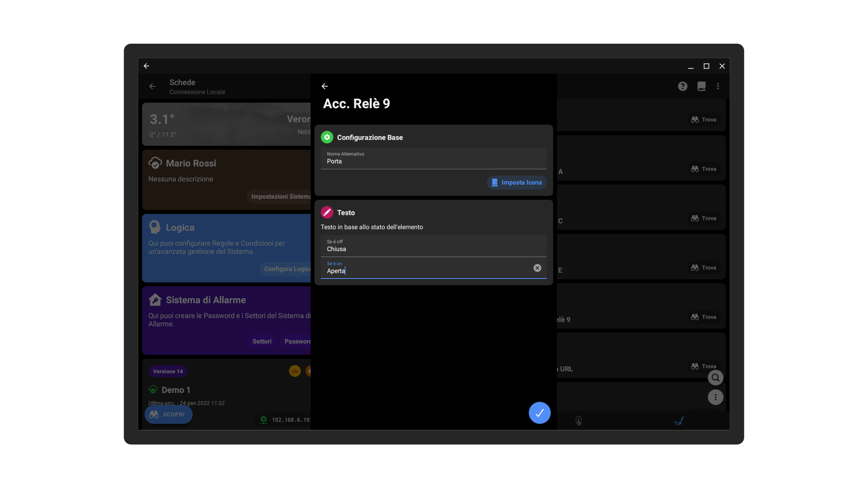Viewport: 868px width, 488px height.
Task: Select the paintbrush tab at the bottom
Action: point(679,420)
